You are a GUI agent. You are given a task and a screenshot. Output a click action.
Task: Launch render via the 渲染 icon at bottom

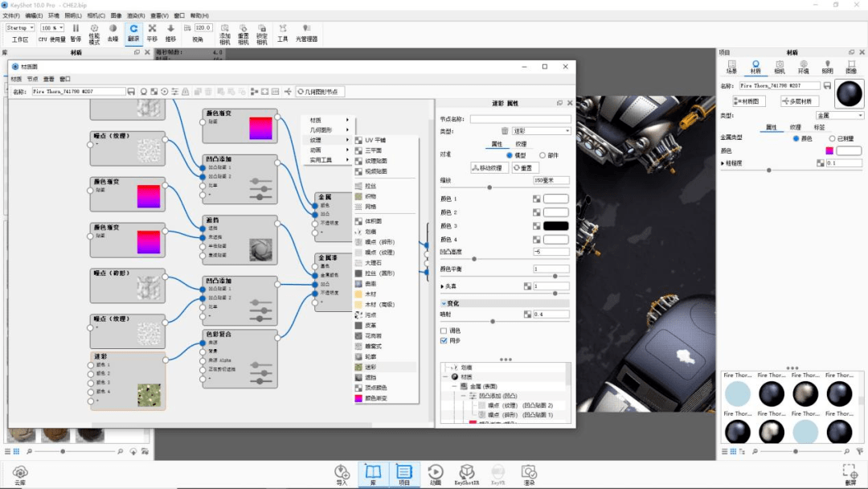pyautogui.click(x=528, y=473)
